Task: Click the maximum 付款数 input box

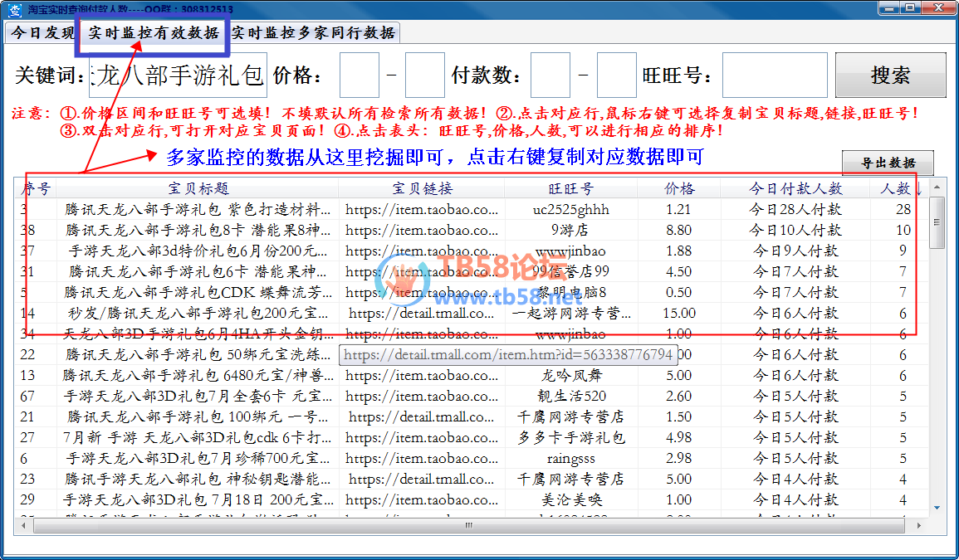Action: click(x=616, y=75)
